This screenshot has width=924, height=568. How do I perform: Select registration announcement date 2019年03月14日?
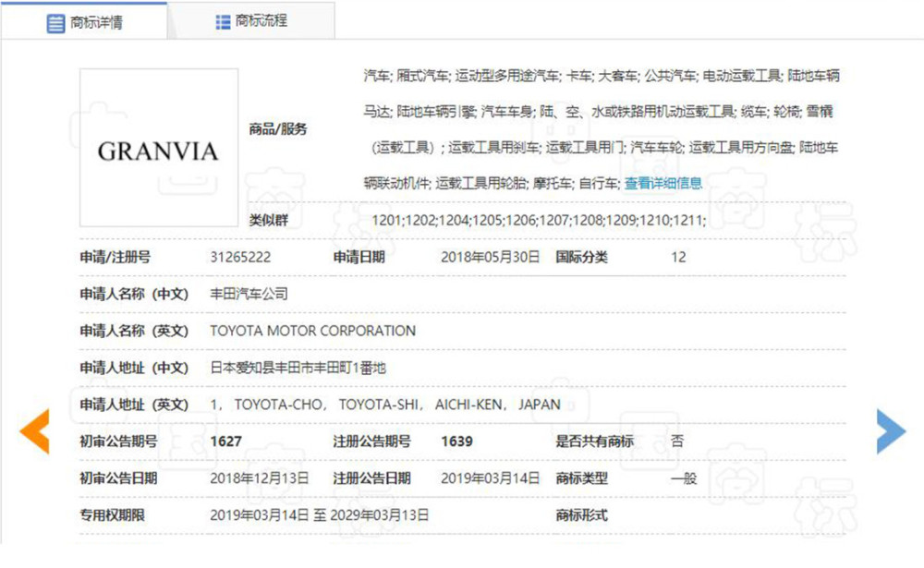pos(490,477)
